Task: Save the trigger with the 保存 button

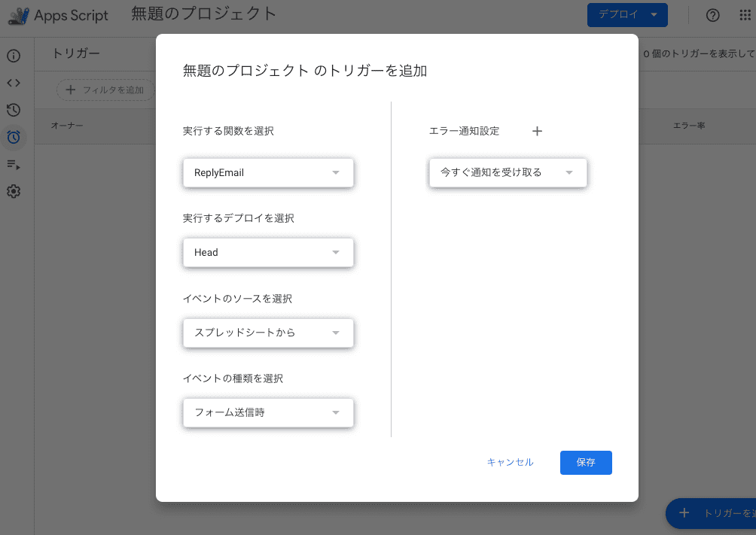Action: pyautogui.click(x=586, y=462)
